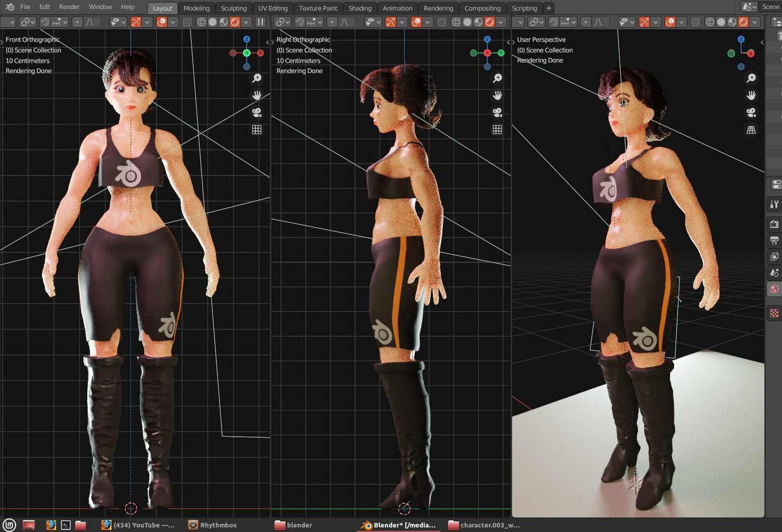Toggle camera view in Front Orthographic viewport
This screenshot has width=782, height=532.
[x=257, y=112]
